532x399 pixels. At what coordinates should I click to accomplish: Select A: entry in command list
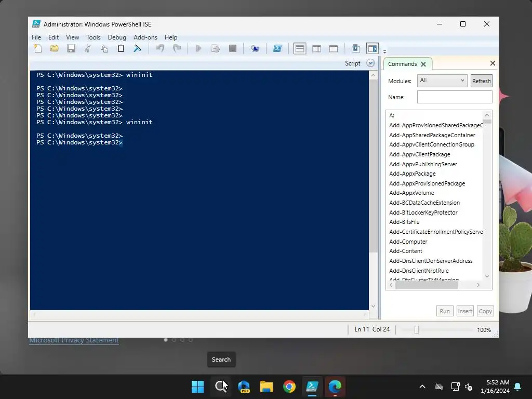tap(392, 115)
